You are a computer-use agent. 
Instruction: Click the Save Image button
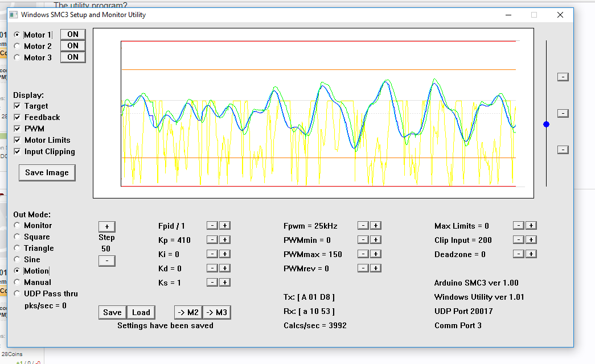click(47, 173)
